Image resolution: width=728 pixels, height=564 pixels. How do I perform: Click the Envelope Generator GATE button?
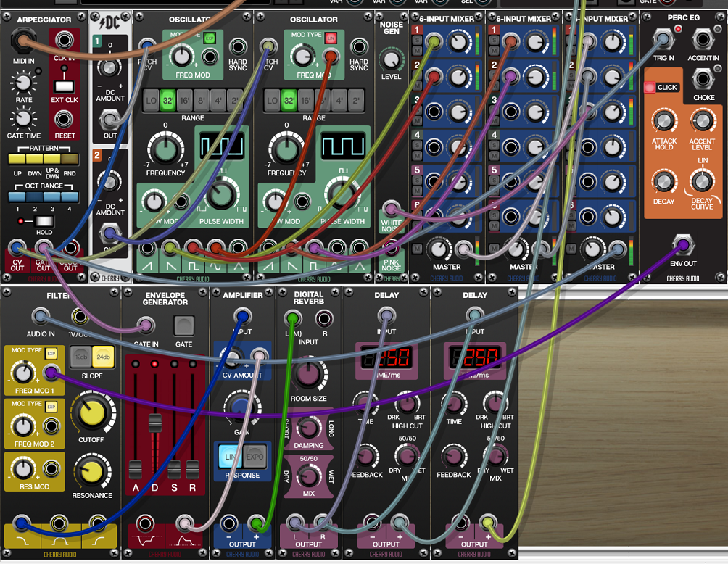184,325
